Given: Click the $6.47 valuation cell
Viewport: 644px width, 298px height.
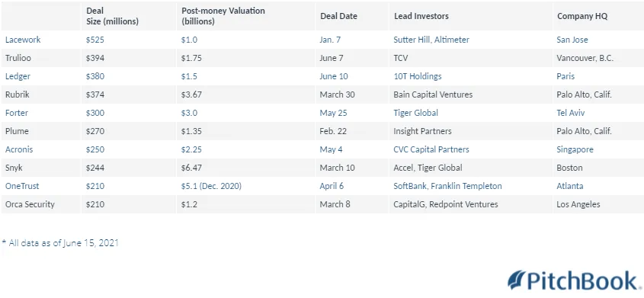Looking at the screenshot, I should [191, 168].
